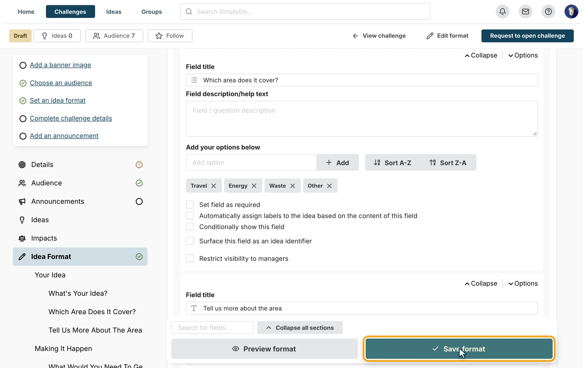Sort options Z-A
The width and height of the screenshot is (588, 368).
coord(448,163)
